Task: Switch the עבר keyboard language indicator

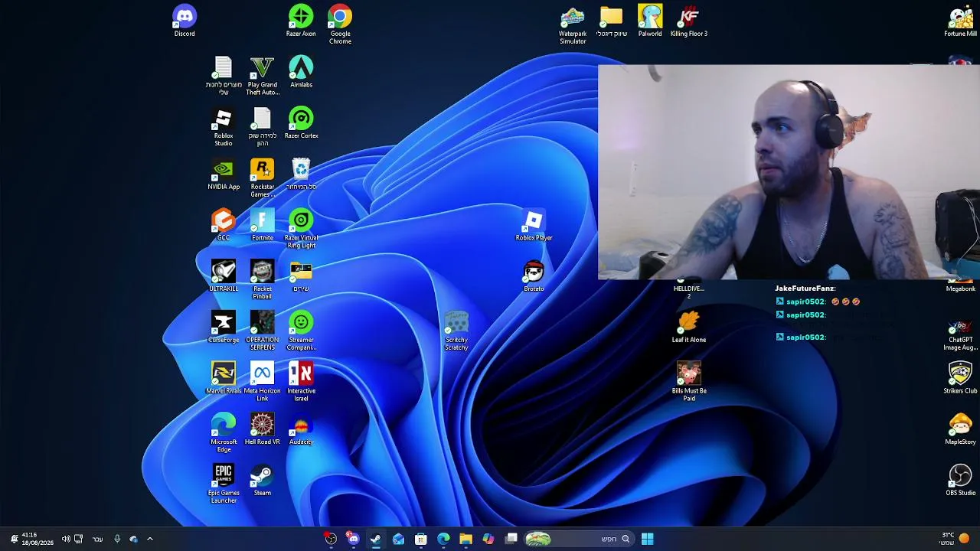Action: pyautogui.click(x=97, y=539)
